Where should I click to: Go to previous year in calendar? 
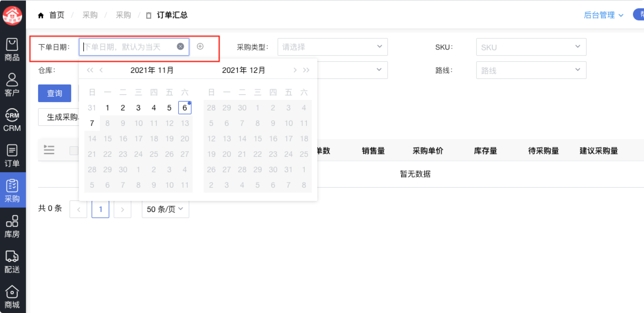(x=90, y=70)
